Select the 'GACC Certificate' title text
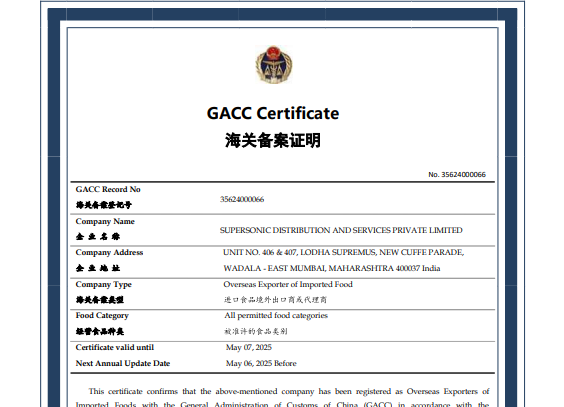 [273, 113]
